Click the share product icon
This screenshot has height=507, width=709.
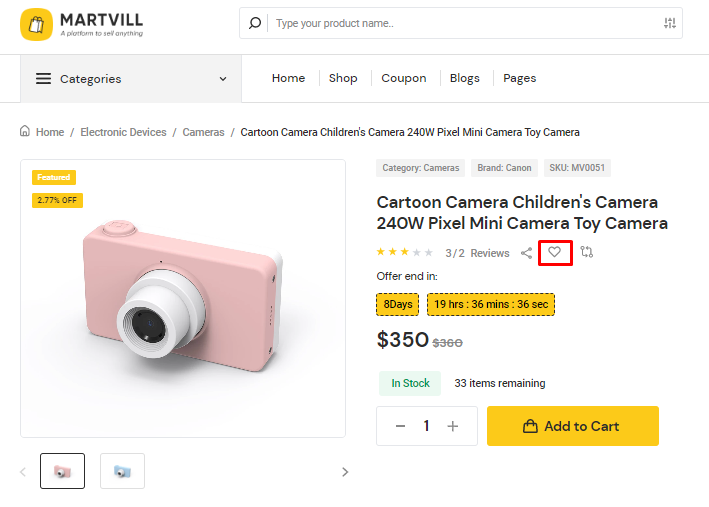pos(526,253)
